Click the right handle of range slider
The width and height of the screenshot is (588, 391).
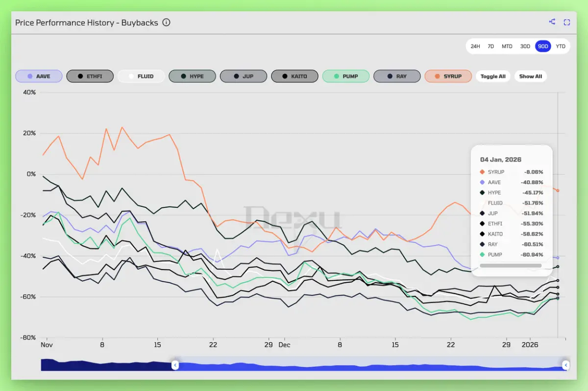(x=565, y=365)
